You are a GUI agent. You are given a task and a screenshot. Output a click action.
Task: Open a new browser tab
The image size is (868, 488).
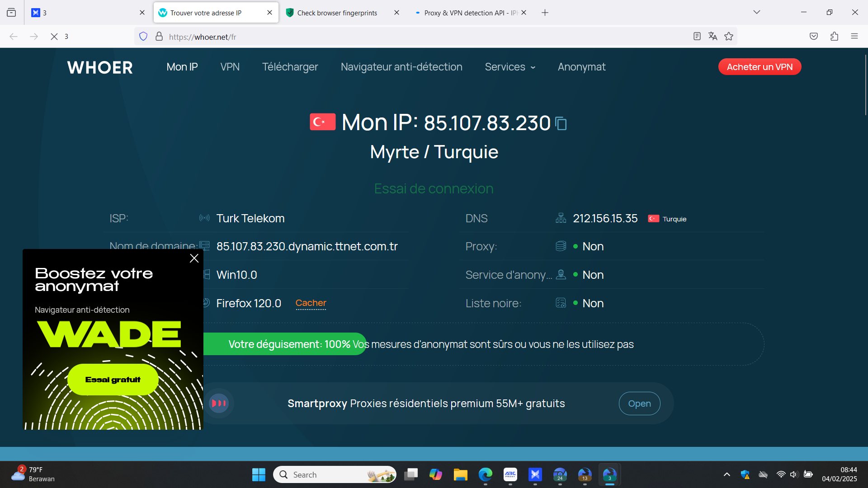pos(545,13)
